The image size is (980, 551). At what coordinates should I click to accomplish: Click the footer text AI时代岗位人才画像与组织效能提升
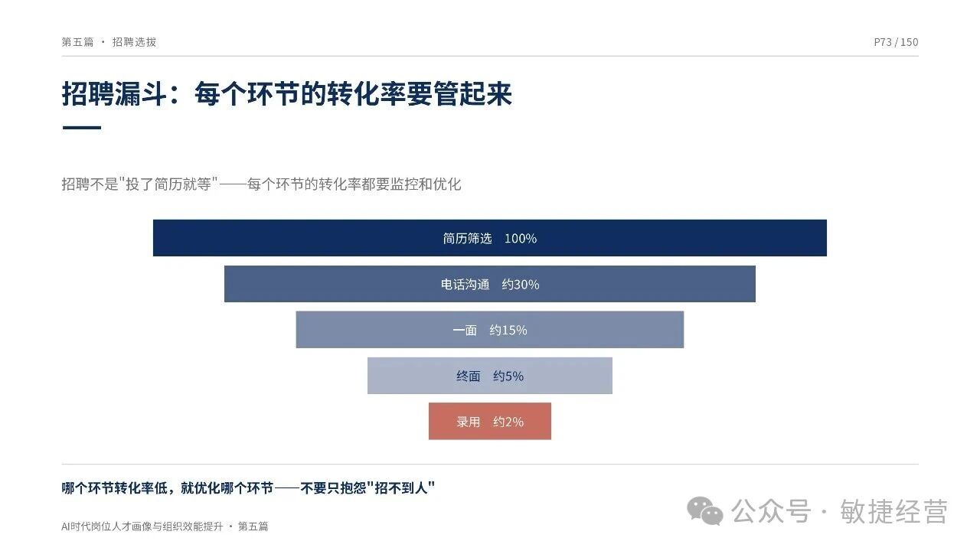(x=142, y=527)
